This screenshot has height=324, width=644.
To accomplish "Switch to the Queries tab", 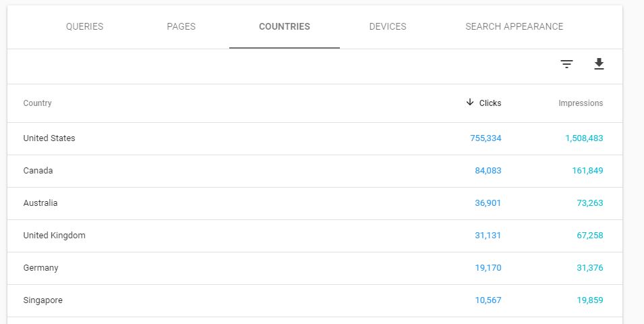I will click(x=84, y=27).
